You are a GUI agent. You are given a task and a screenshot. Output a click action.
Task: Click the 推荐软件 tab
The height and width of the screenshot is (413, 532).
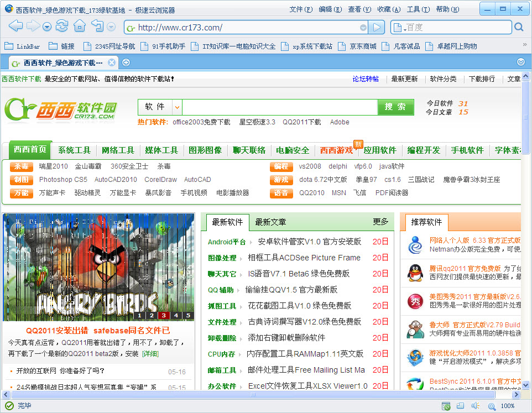426,222
